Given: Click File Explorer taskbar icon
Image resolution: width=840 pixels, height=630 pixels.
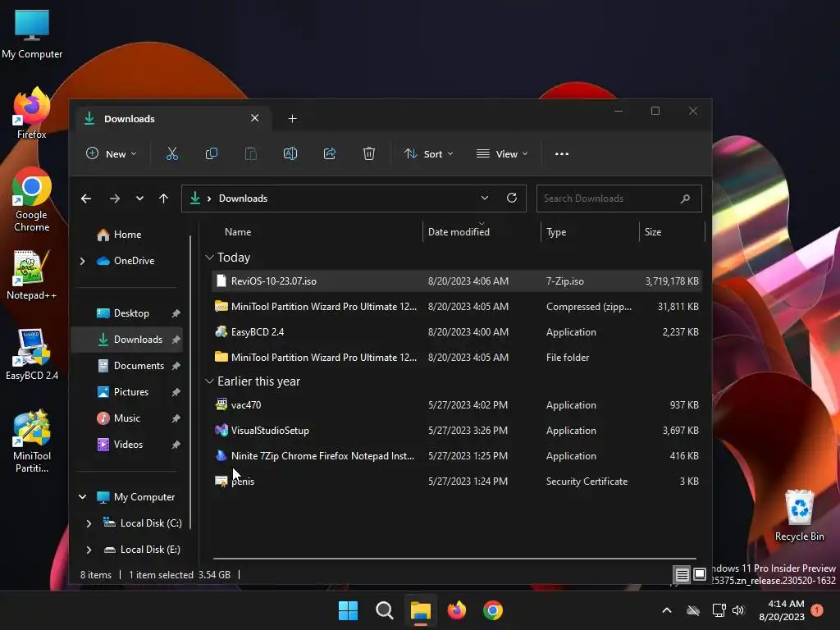Looking at the screenshot, I should 421,610.
